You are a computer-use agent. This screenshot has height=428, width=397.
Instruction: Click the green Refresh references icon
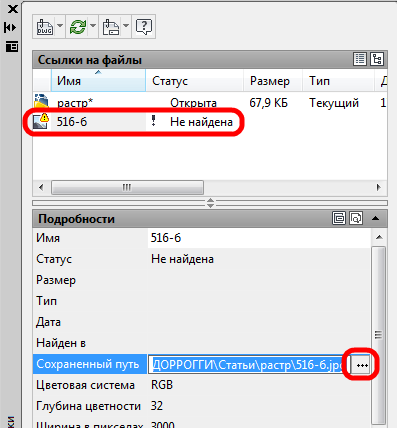[x=78, y=27]
